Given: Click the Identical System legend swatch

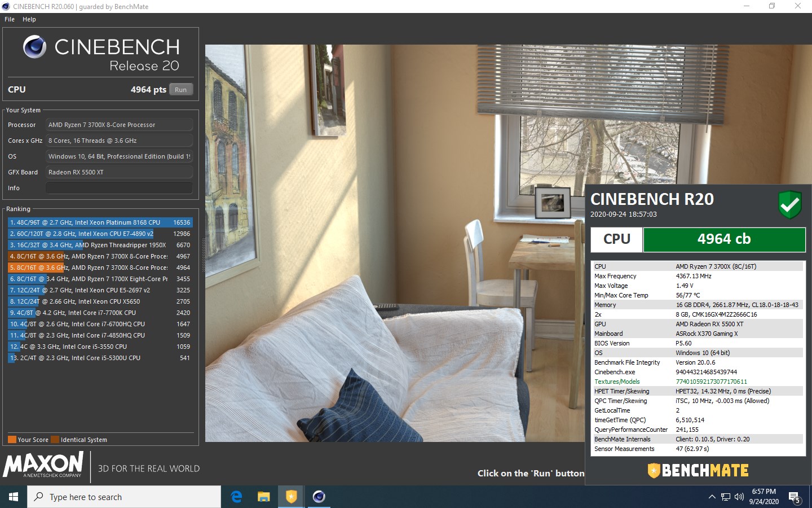Looking at the screenshot, I should point(55,440).
